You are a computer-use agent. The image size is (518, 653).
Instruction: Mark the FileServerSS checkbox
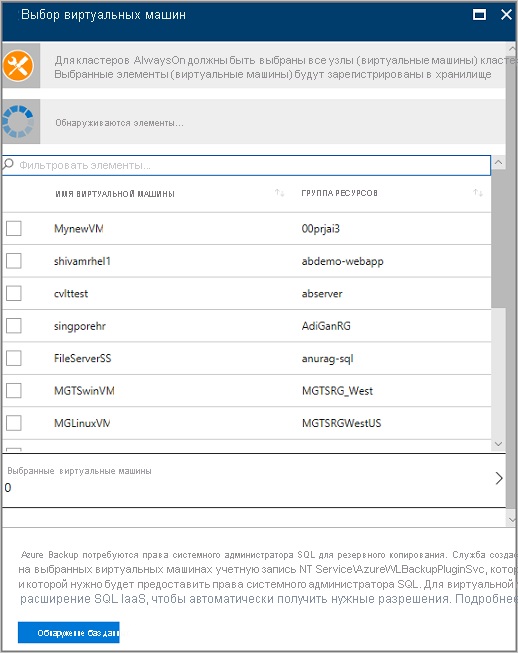point(14,358)
